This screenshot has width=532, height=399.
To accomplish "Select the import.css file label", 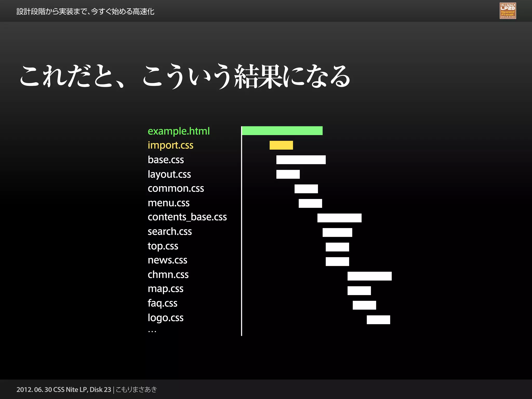I will [x=170, y=145].
